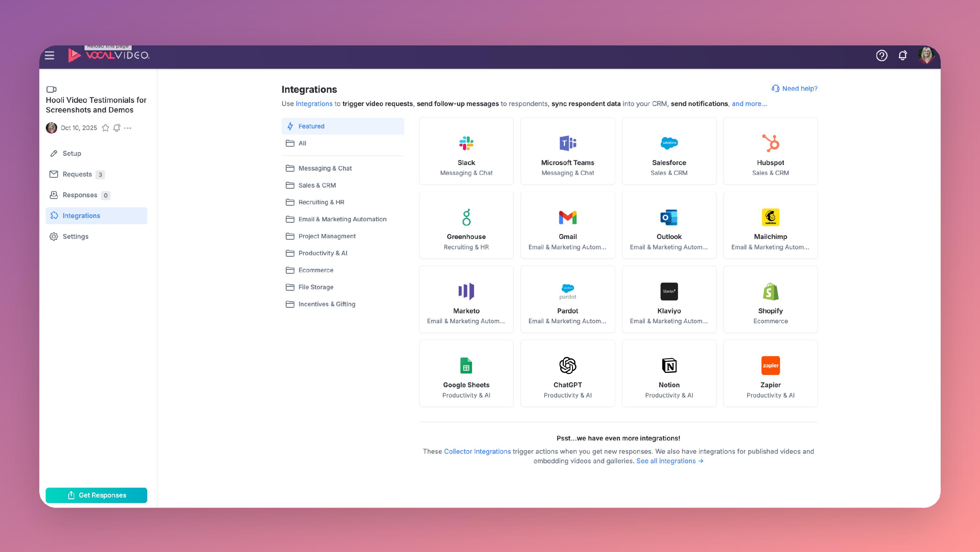Click the Slack integration icon
980x552 pixels.
(x=466, y=143)
